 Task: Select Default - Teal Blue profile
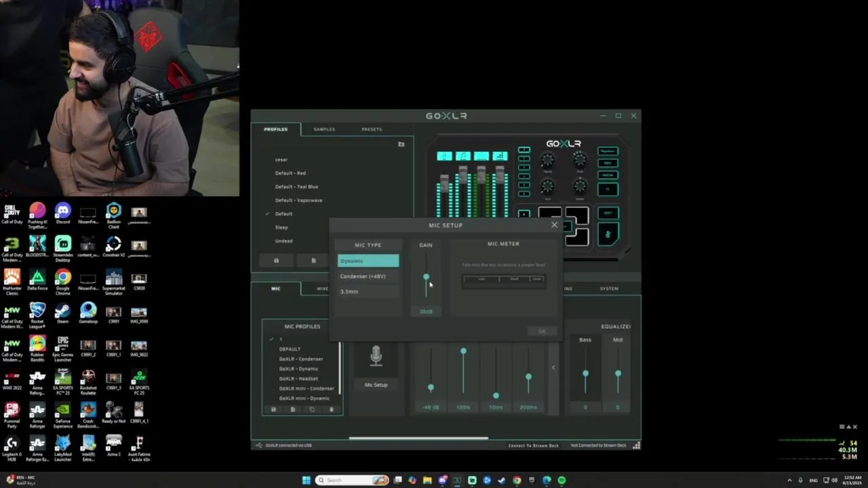(296, 187)
